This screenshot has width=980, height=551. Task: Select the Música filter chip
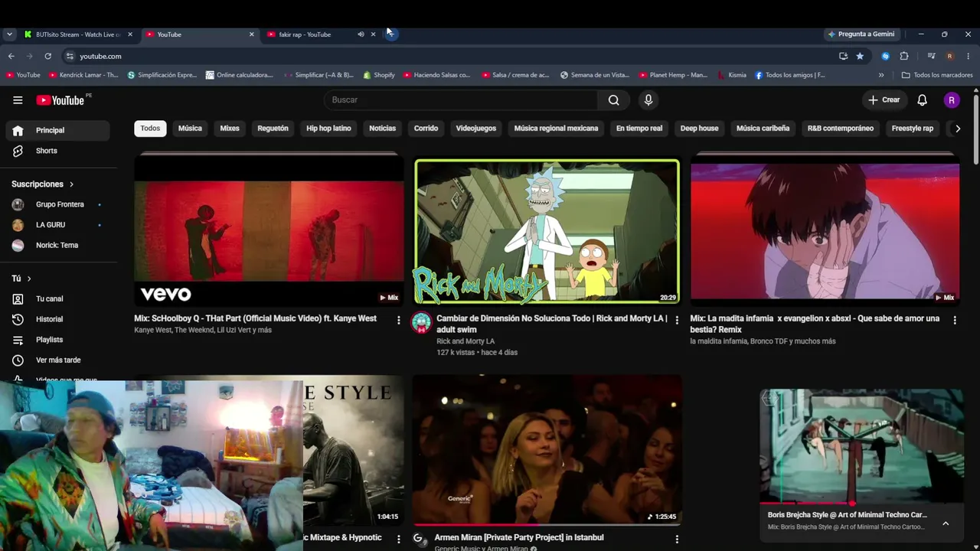pyautogui.click(x=190, y=129)
